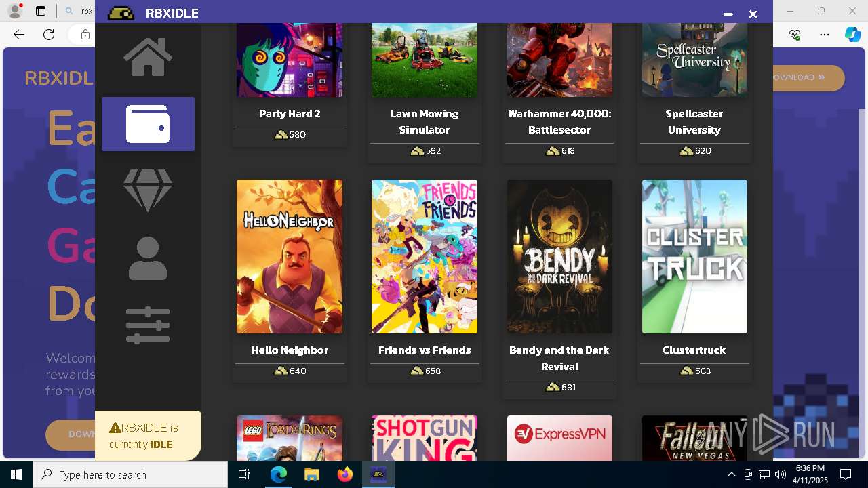Click the 592 price under Lawn Mowing Simulator

425,151
